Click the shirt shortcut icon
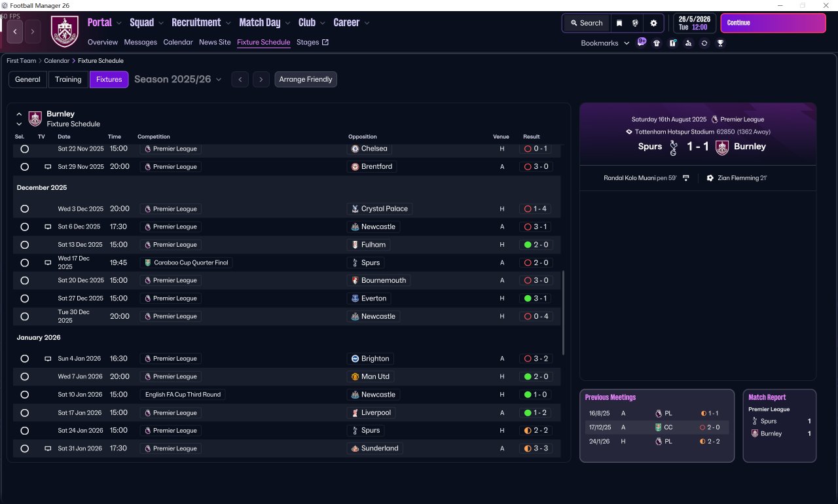The width and height of the screenshot is (838, 504). [x=657, y=43]
